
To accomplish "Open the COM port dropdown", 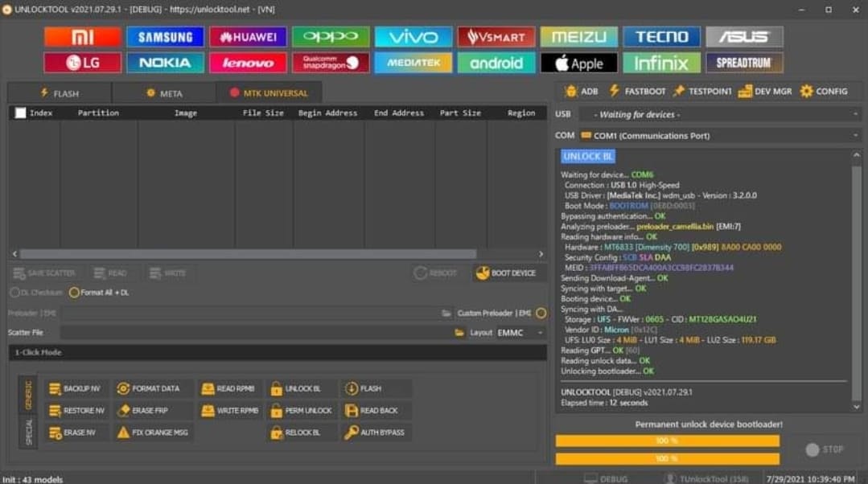I will [x=720, y=136].
